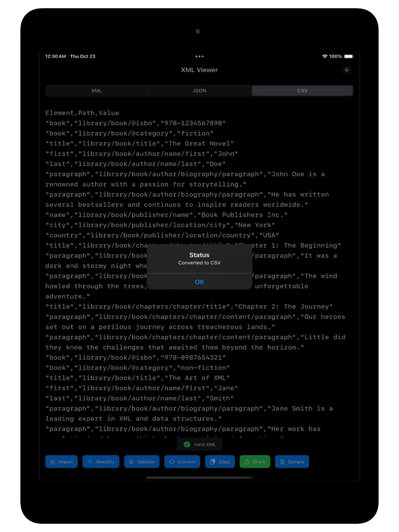Load the Sample XML button
The height and width of the screenshot is (532, 399).
[x=292, y=461]
